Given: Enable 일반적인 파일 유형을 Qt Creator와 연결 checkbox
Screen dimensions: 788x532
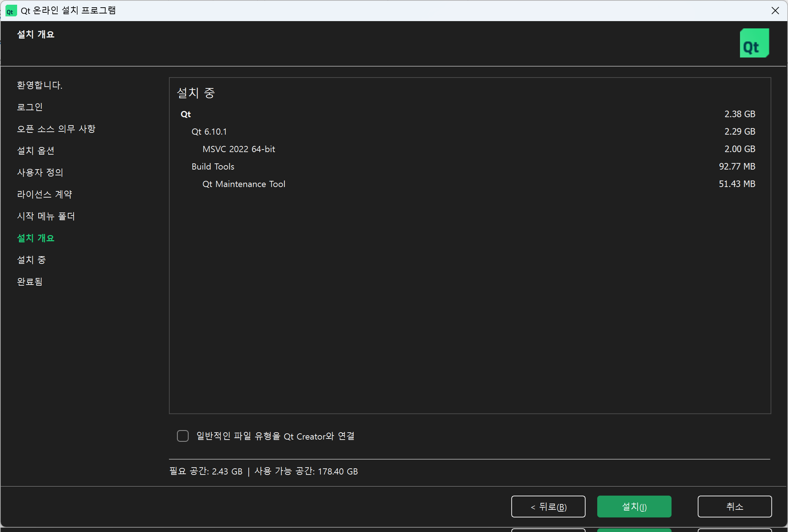Looking at the screenshot, I should coord(182,436).
